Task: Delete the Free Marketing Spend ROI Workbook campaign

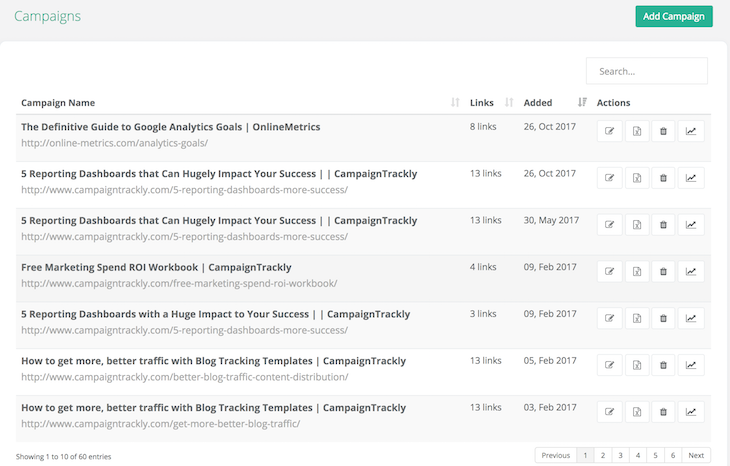Action: tap(663, 271)
